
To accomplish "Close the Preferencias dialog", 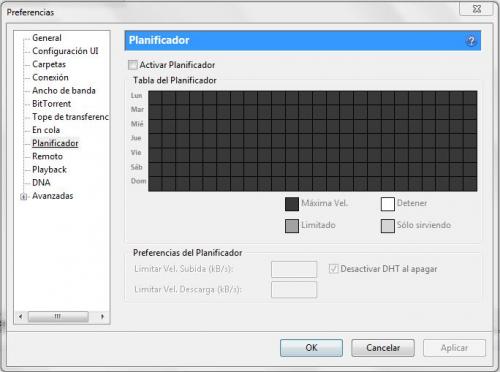I will (477, 9).
